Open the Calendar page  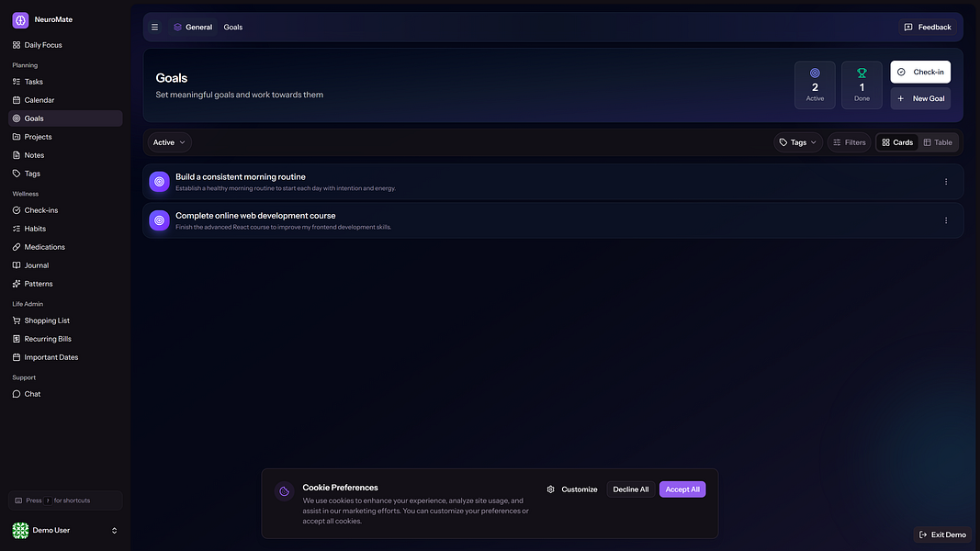pyautogui.click(x=65, y=100)
